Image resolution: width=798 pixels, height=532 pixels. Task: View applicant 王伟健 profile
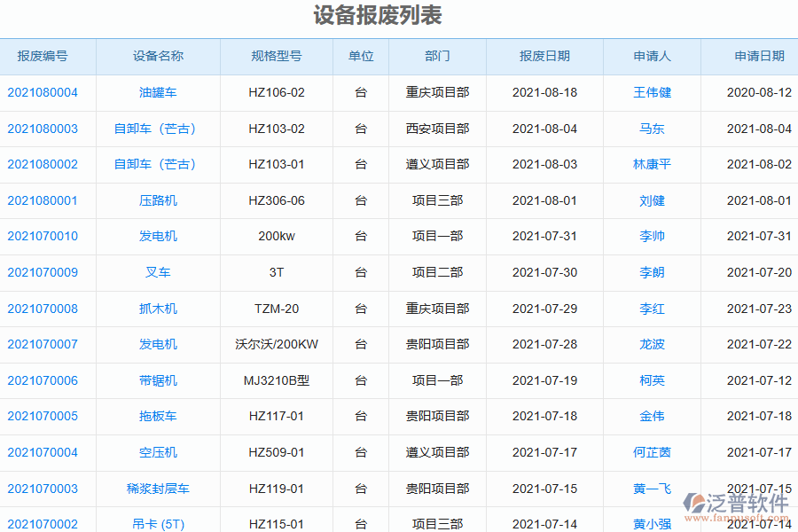coord(652,92)
